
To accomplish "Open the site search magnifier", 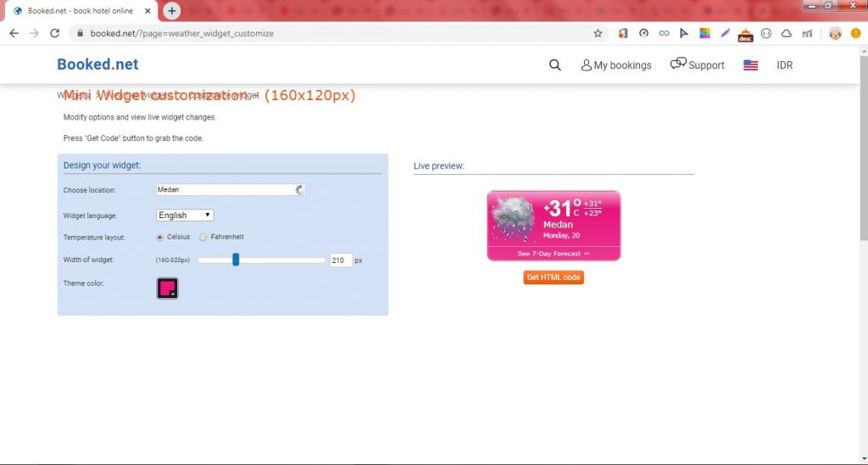I will click(x=554, y=64).
